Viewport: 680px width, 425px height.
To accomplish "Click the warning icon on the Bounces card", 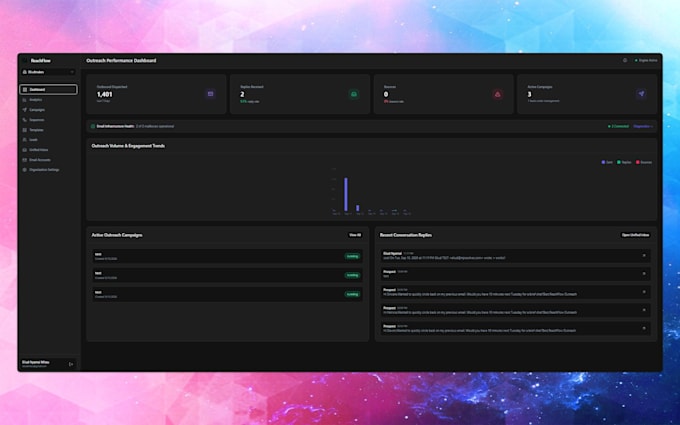I will (x=498, y=94).
